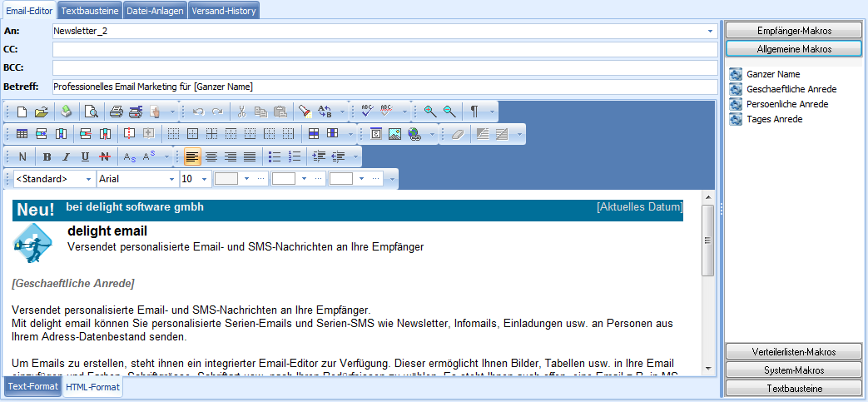Increase the paragraph indent
This screenshot has height=402, width=868.
(x=319, y=156)
